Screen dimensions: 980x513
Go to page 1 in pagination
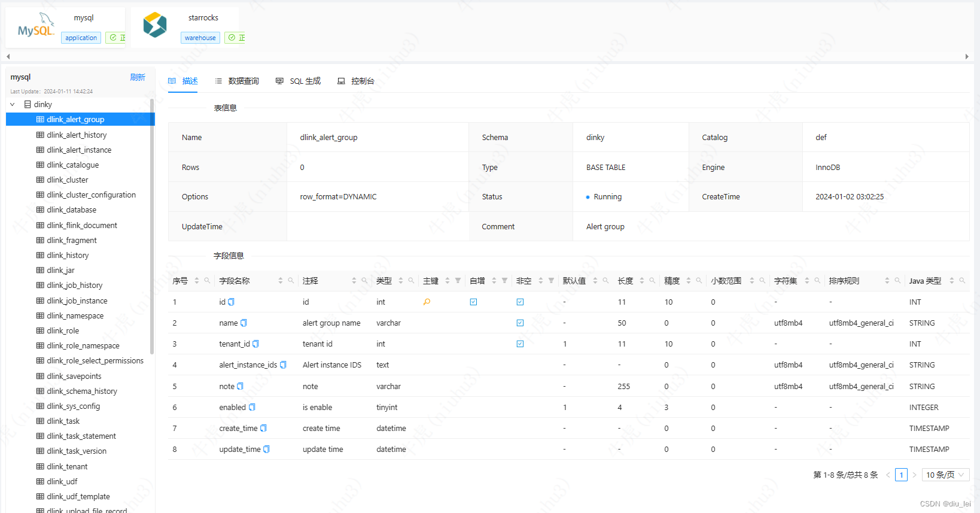[901, 475]
